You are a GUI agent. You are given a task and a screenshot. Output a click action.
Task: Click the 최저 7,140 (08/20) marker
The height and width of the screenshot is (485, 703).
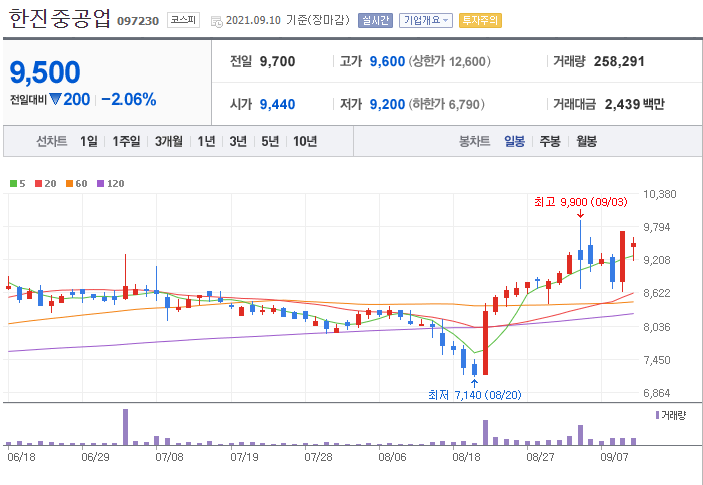click(x=475, y=395)
